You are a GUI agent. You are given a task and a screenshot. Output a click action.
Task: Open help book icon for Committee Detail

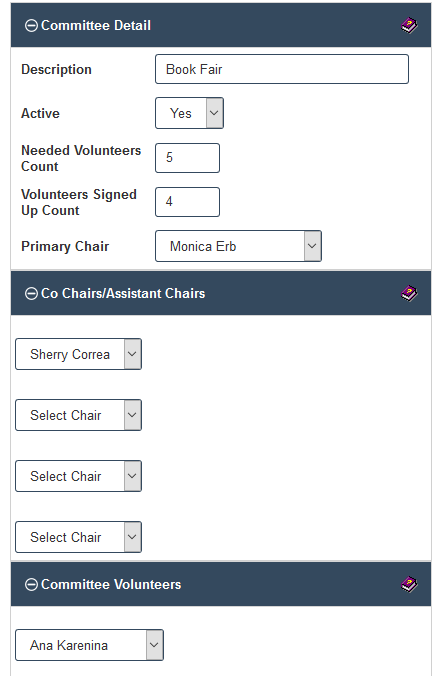408,26
